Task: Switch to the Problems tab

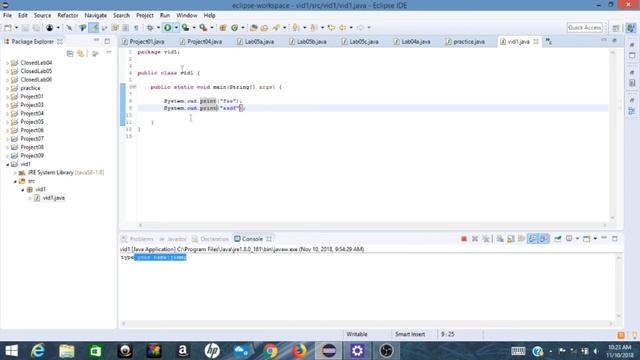Action: (138, 239)
